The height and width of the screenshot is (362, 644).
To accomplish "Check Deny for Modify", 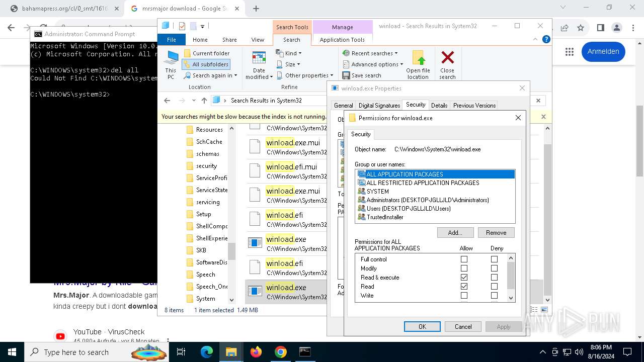I will point(494,268).
